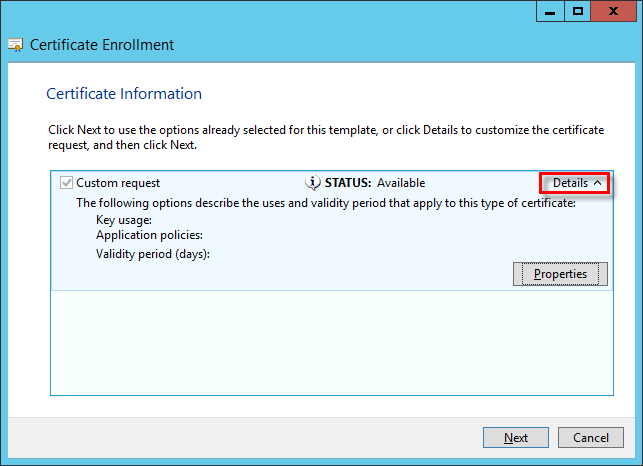
Task: Click the status information icon
Action: click(312, 183)
